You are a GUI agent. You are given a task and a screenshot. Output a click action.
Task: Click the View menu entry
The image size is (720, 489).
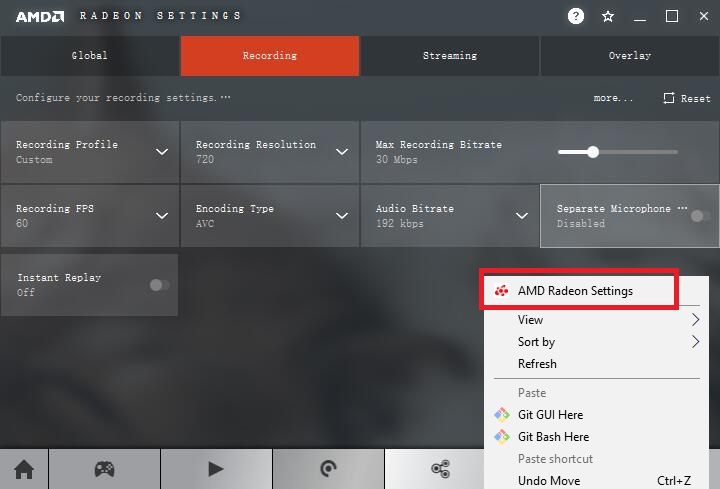click(x=596, y=320)
